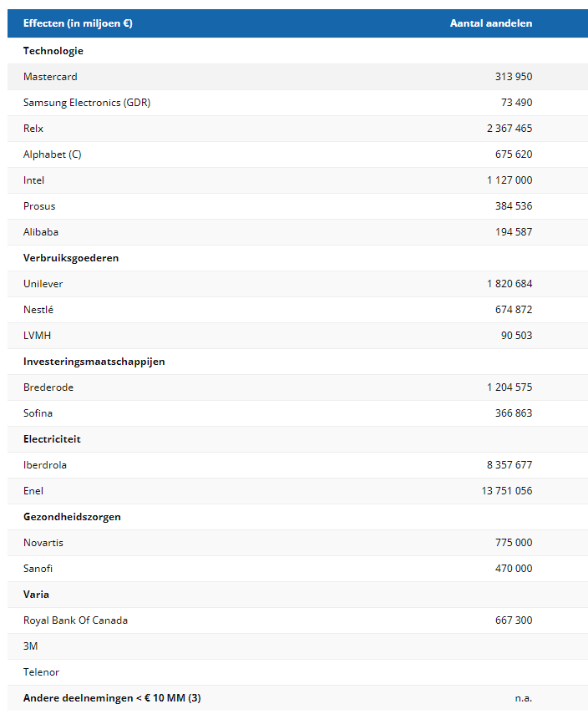This screenshot has height=714, width=588.
Task: Select the Relx share count 2 367 465
Action: (x=509, y=129)
